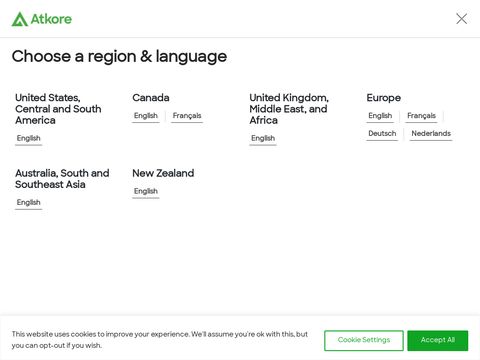The width and height of the screenshot is (480, 360).
Task: Select English under United Kingdom, Middle East, and Africa
Action: (x=263, y=138)
